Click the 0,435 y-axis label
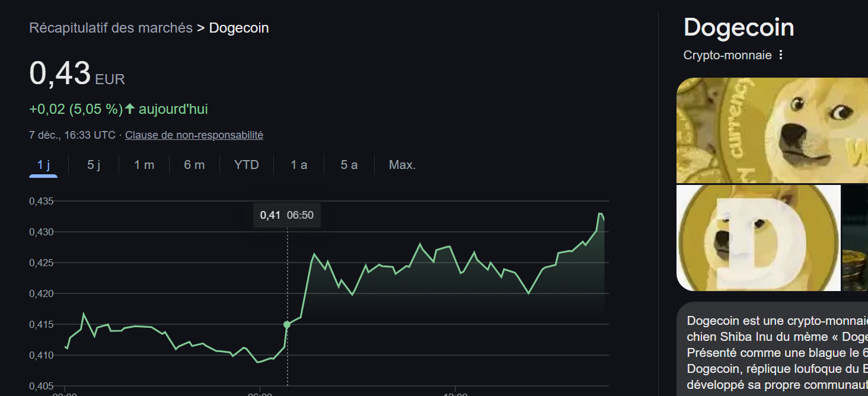 42,202
